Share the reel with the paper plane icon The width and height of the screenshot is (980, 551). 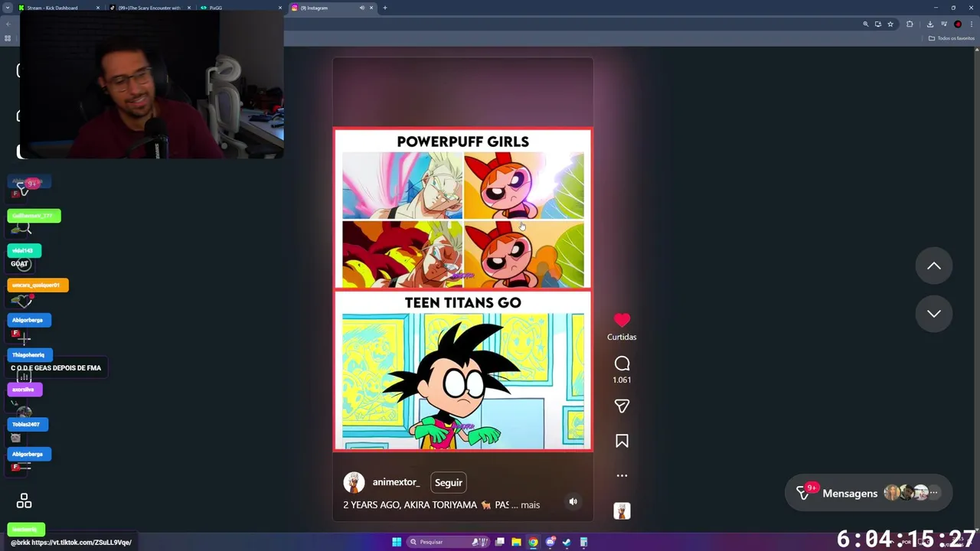[622, 406]
